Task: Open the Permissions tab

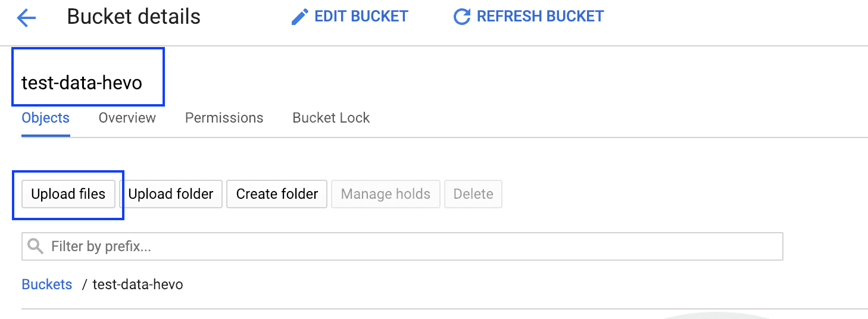Action: (224, 118)
